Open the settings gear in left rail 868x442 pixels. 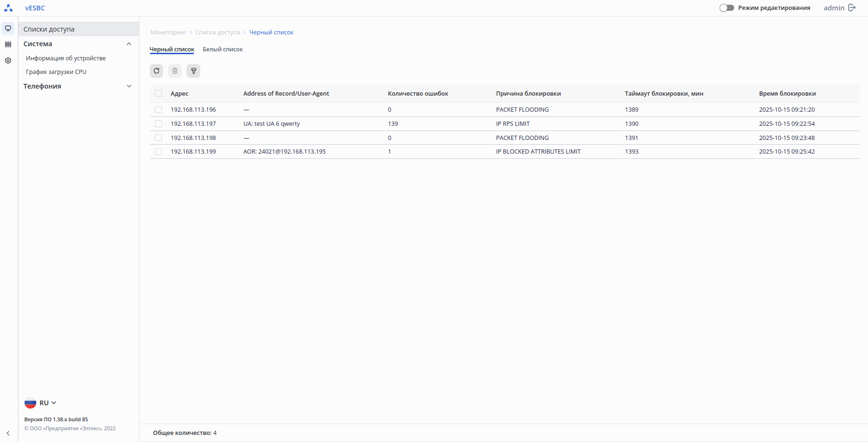click(8, 60)
